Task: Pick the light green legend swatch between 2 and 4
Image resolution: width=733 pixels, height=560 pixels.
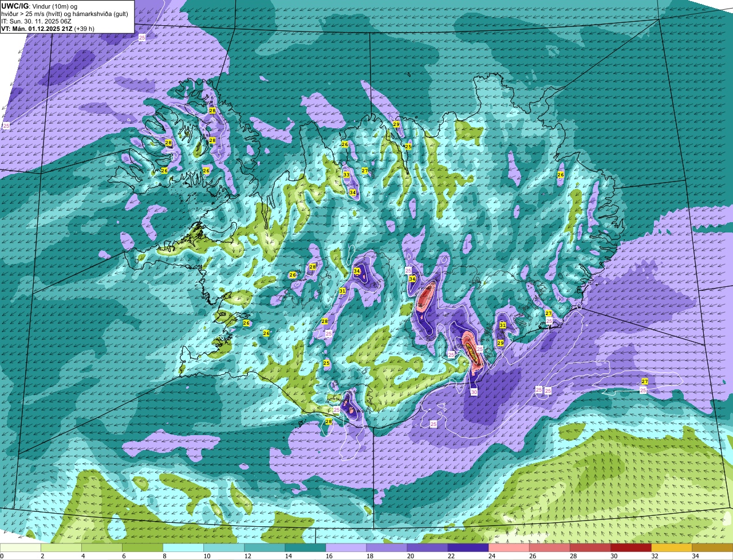Action: pyautogui.click(x=61, y=547)
